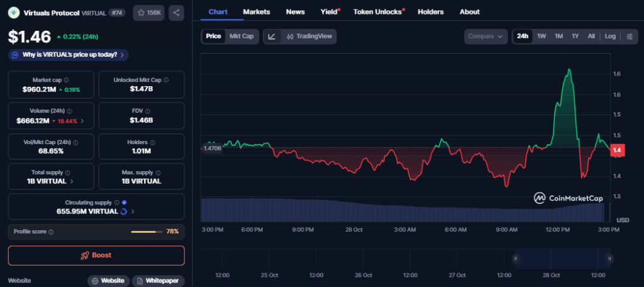Set chart range to 1W
Screen dimensions: 644x287
click(541, 36)
